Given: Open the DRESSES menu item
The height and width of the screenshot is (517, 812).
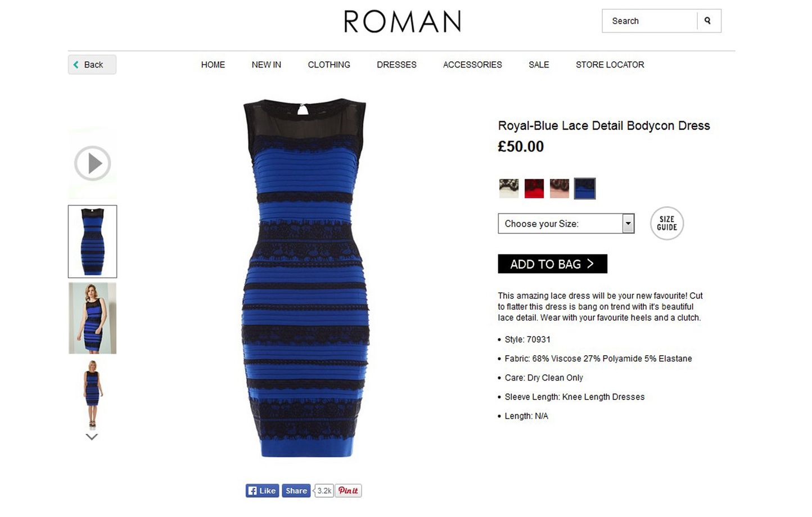Looking at the screenshot, I should (396, 65).
